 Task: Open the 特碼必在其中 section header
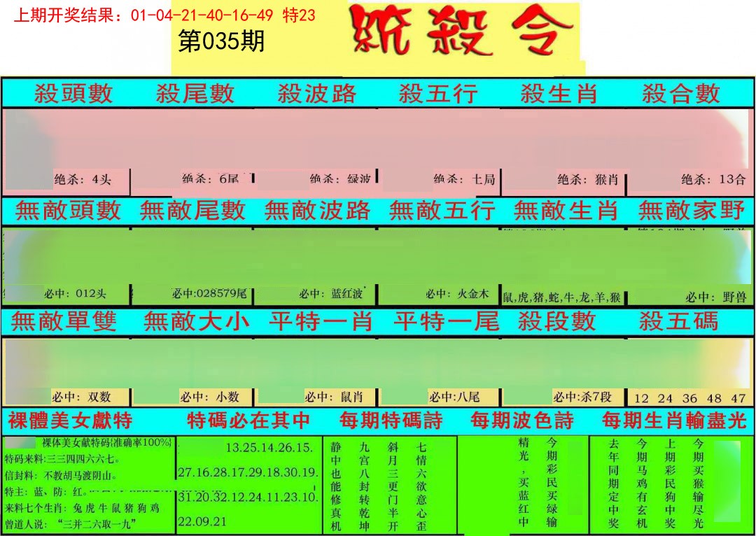pyautogui.click(x=248, y=421)
